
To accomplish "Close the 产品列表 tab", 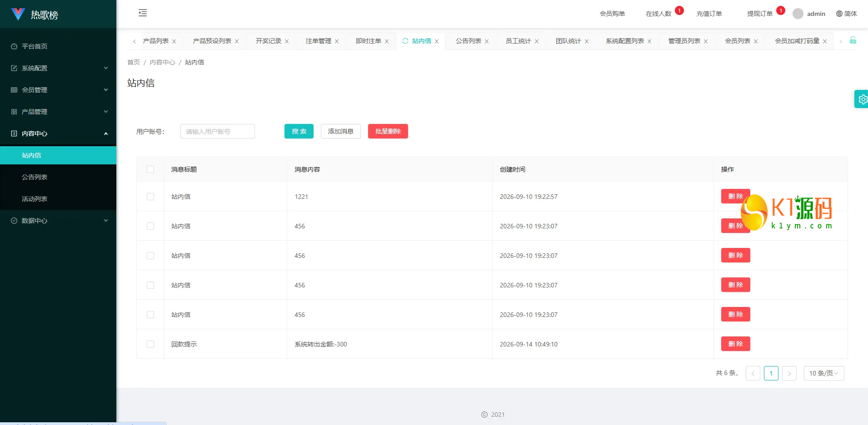I will point(174,41).
